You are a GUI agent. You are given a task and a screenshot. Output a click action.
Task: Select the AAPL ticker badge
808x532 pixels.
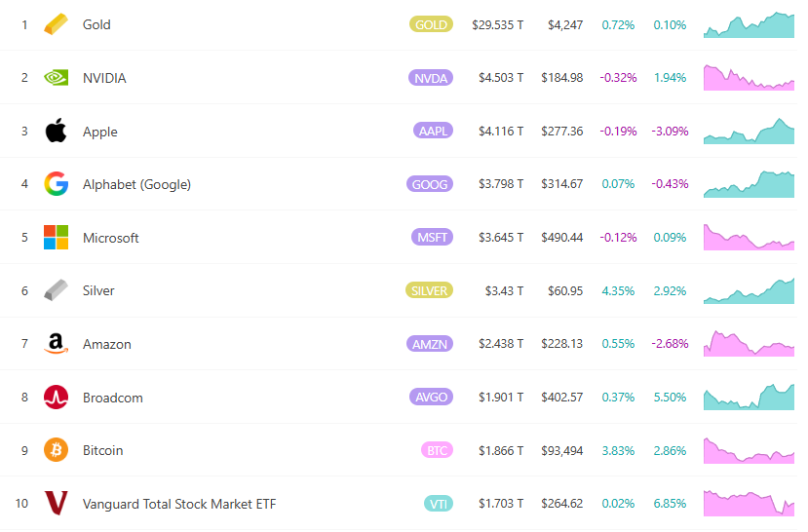point(433,131)
